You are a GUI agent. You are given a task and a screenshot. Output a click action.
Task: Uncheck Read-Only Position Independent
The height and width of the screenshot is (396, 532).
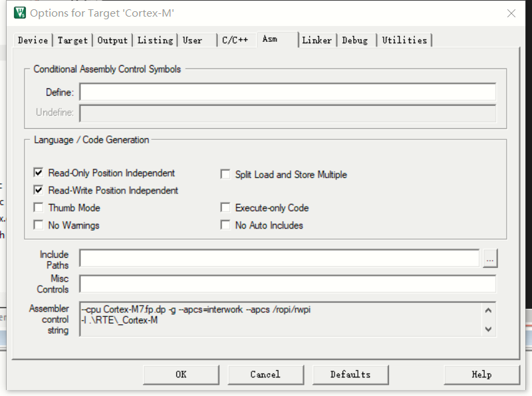39,173
